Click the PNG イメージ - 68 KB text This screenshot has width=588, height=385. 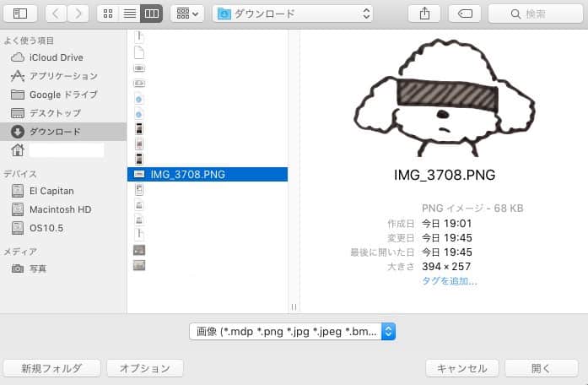tap(472, 209)
